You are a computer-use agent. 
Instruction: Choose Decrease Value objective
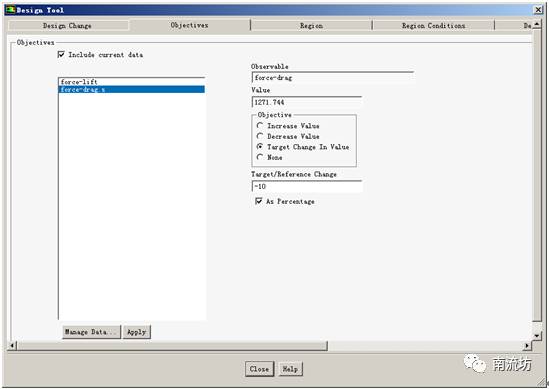pos(260,136)
